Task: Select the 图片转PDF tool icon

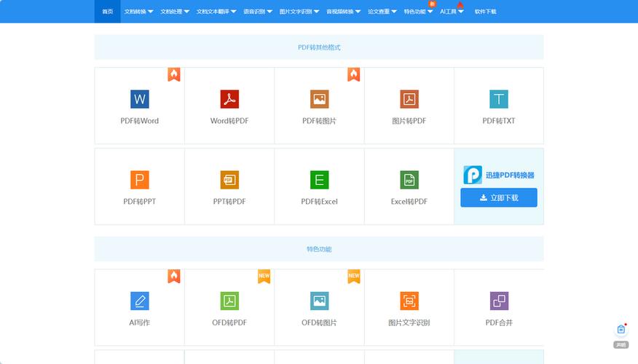Action: tap(409, 99)
